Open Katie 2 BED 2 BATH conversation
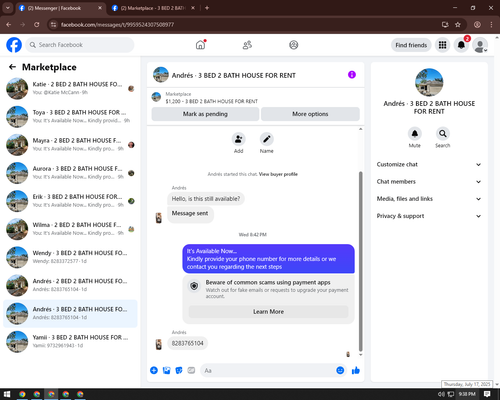This screenshot has width=500, height=400. [x=70, y=88]
